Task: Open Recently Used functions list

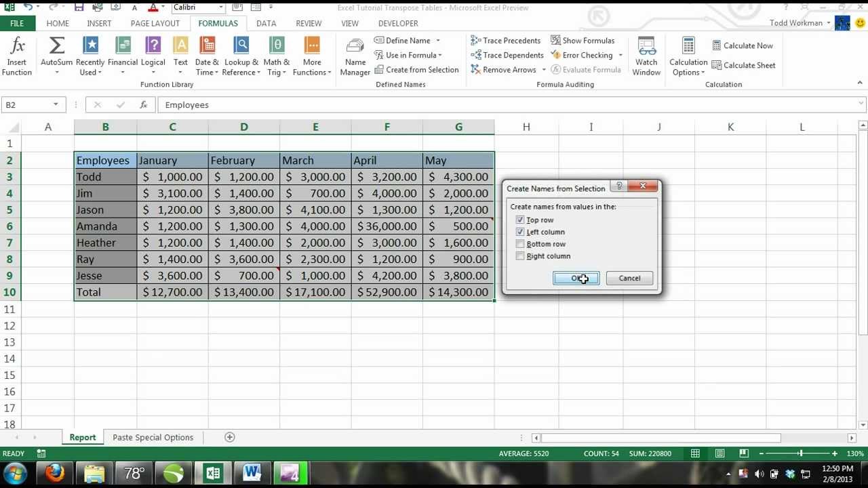Action: coord(90,56)
